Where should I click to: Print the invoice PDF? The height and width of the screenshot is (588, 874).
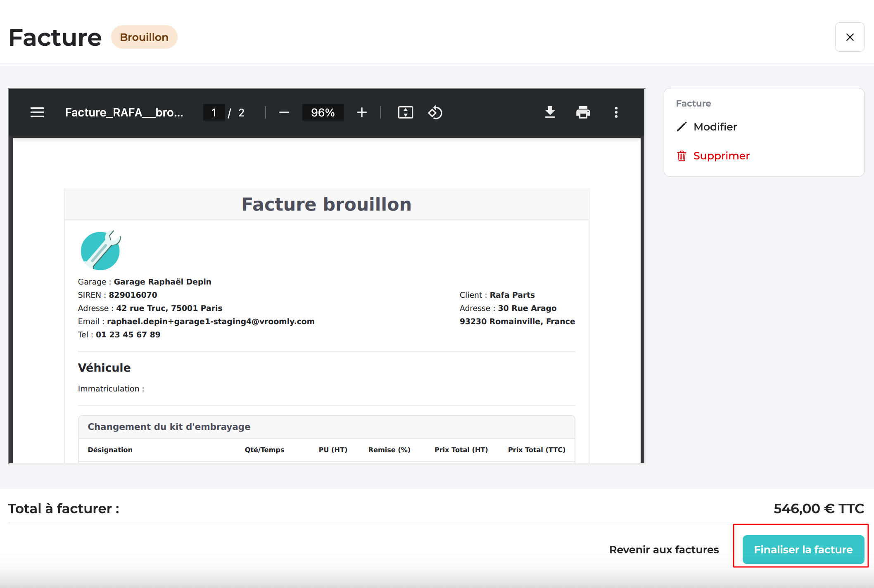click(583, 112)
